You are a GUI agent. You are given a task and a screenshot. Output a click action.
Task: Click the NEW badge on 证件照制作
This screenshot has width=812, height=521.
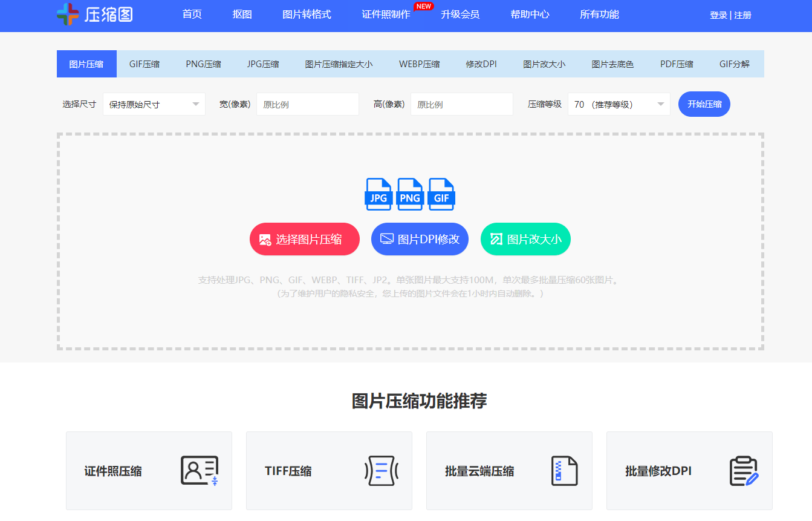(424, 6)
